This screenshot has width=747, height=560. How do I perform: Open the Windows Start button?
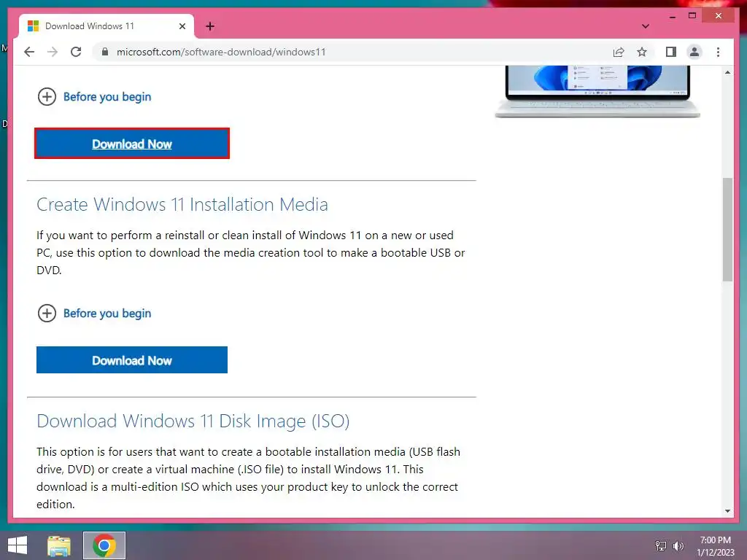(18, 545)
